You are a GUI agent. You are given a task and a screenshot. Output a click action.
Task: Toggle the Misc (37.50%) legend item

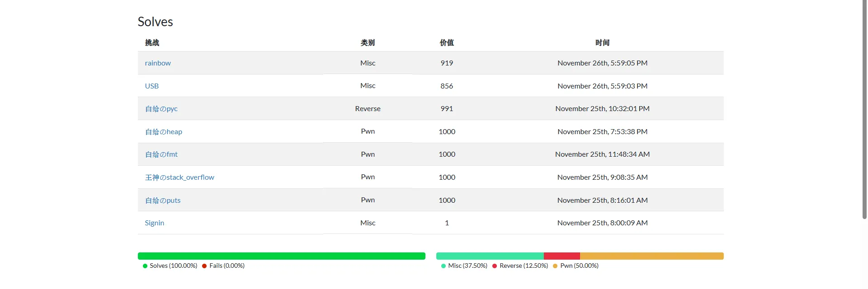(x=464, y=266)
